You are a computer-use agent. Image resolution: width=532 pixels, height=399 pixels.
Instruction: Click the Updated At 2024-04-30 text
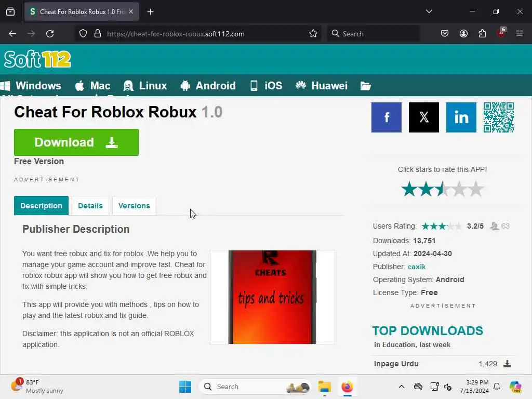(412, 254)
